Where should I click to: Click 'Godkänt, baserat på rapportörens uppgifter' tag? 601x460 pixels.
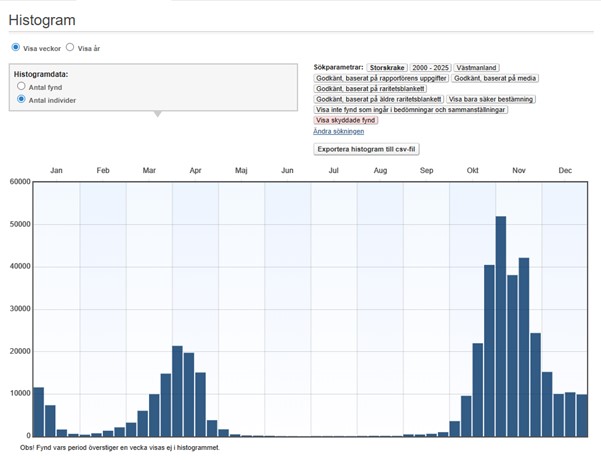tap(381, 77)
